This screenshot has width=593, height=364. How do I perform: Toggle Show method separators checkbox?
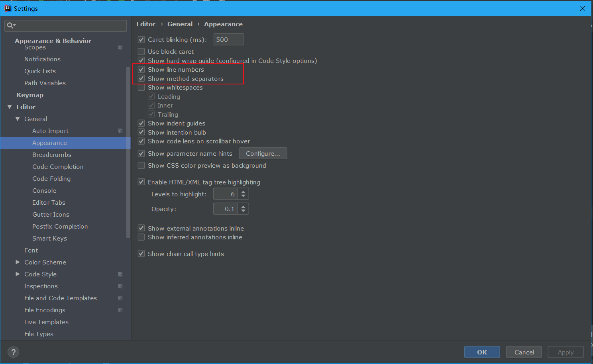point(141,78)
